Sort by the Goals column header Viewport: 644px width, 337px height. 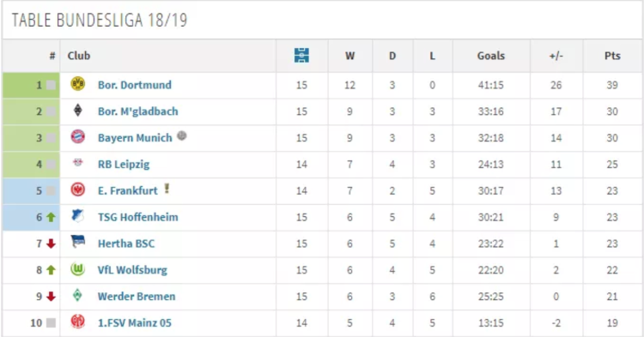(x=491, y=56)
